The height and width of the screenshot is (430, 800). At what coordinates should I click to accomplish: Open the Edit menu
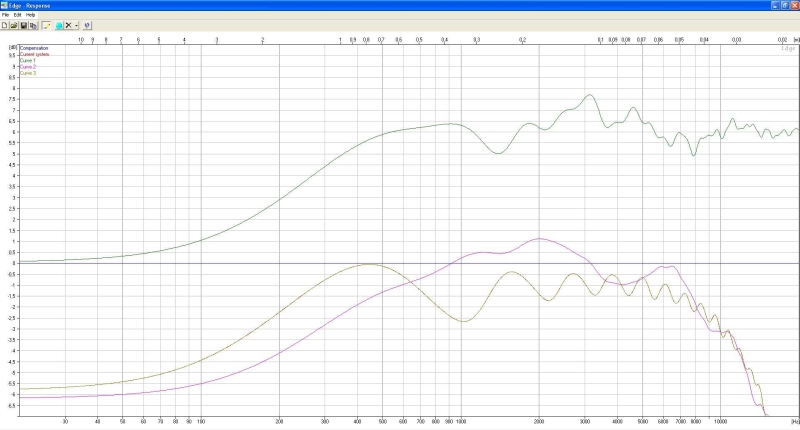pos(18,15)
